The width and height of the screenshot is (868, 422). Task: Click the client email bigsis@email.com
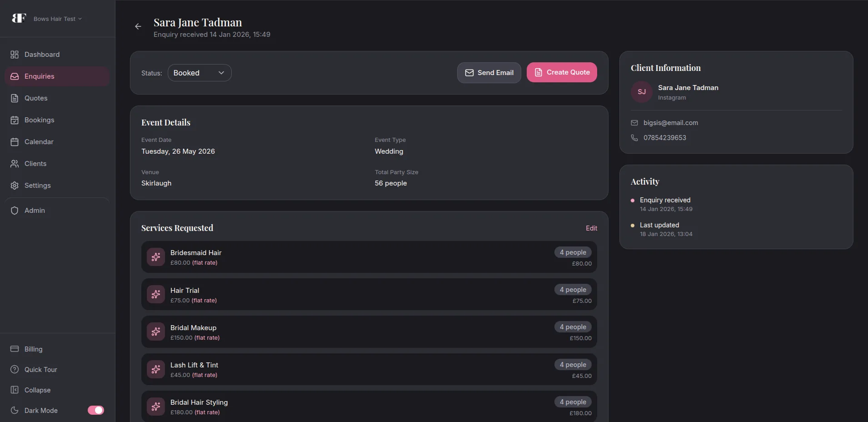(x=670, y=123)
